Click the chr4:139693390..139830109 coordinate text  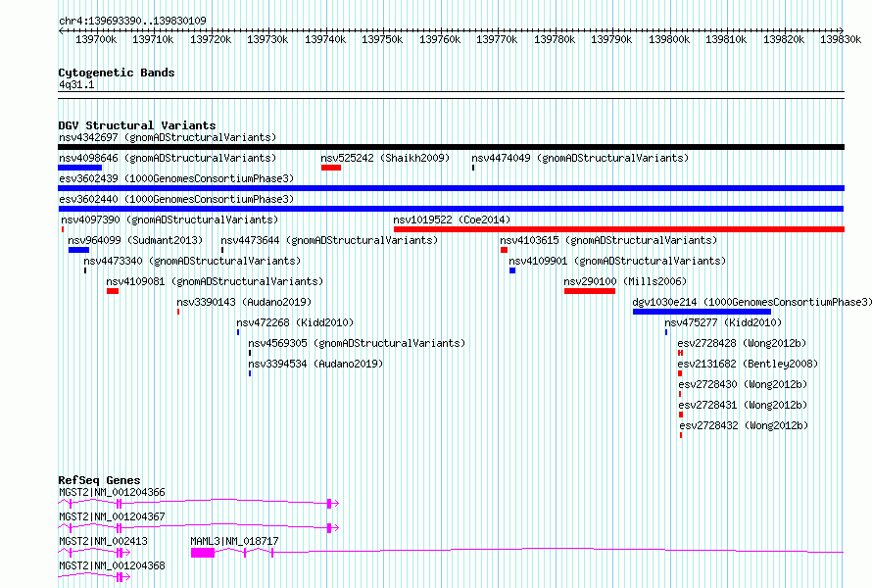pos(132,21)
